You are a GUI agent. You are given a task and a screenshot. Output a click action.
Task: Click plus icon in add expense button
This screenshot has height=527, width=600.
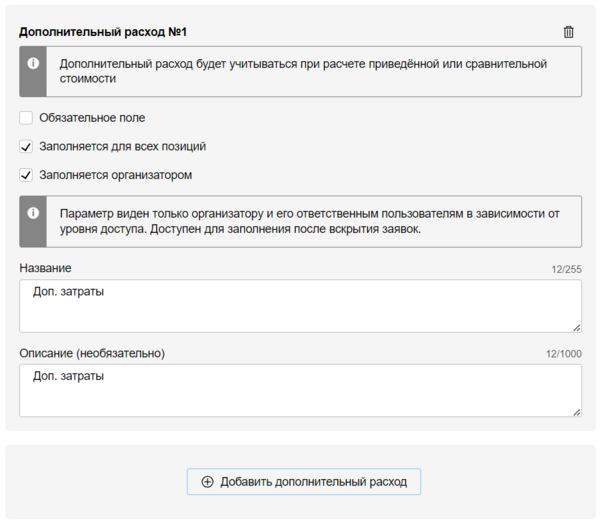pos(208,481)
